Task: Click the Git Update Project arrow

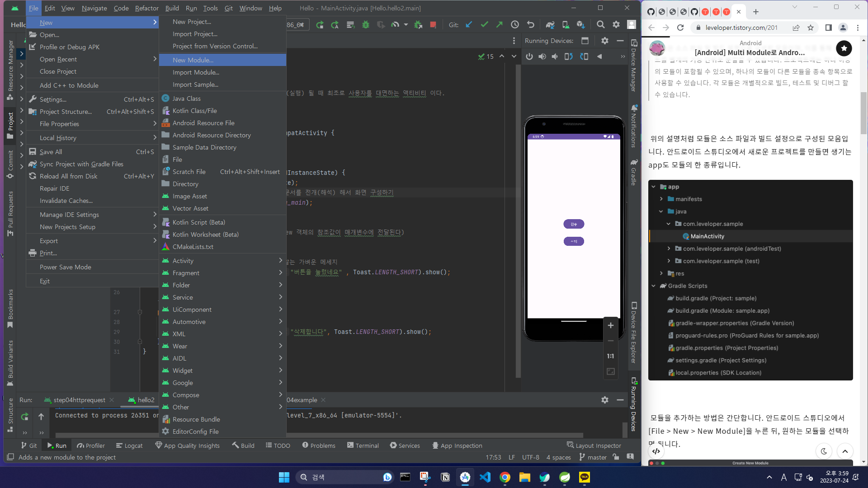Action: pos(469,25)
